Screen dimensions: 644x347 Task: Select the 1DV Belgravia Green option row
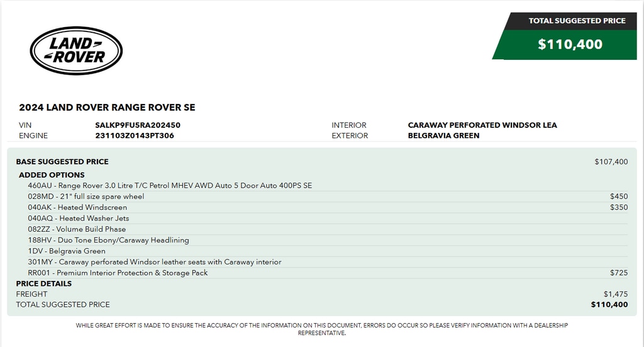click(x=327, y=251)
